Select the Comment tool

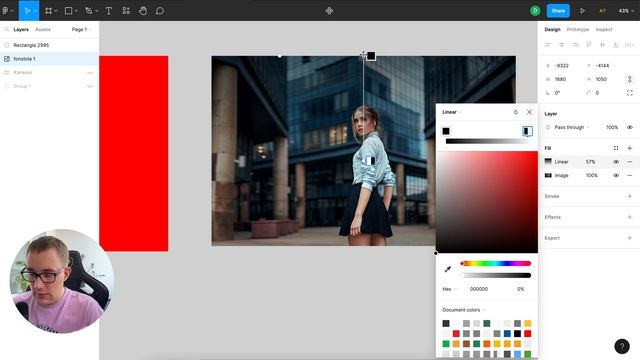(160, 11)
